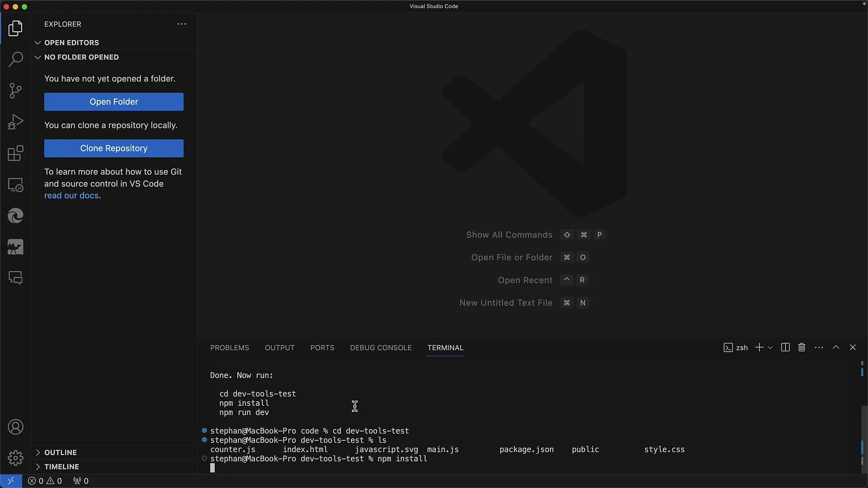The width and height of the screenshot is (868, 488).
Task: Open the Chat view icon
Action: (15, 278)
